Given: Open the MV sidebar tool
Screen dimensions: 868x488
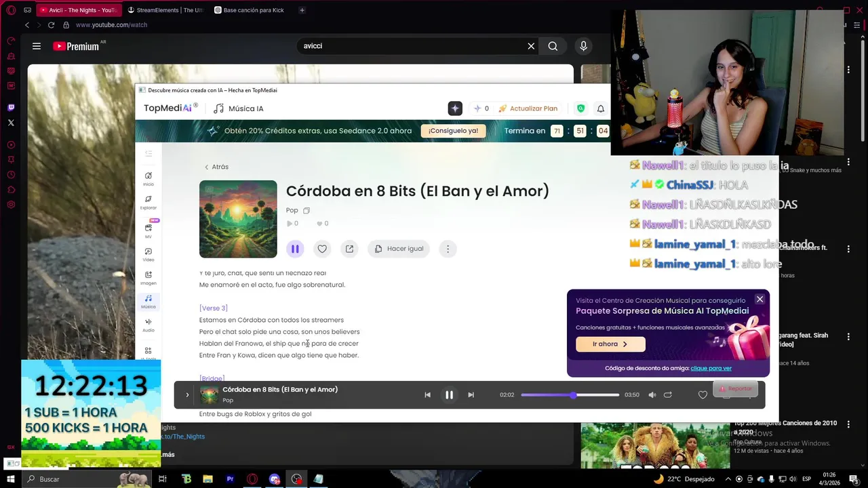Looking at the screenshot, I should coord(149,230).
